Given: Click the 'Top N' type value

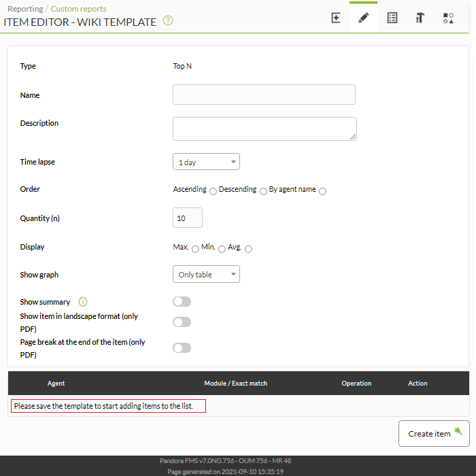Looking at the screenshot, I should [x=182, y=66].
